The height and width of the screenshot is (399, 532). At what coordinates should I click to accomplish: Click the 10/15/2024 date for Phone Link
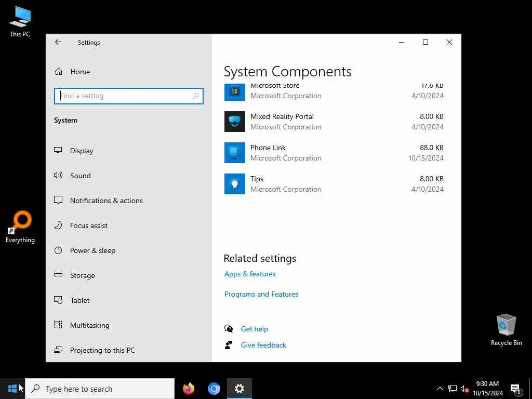(x=426, y=158)
